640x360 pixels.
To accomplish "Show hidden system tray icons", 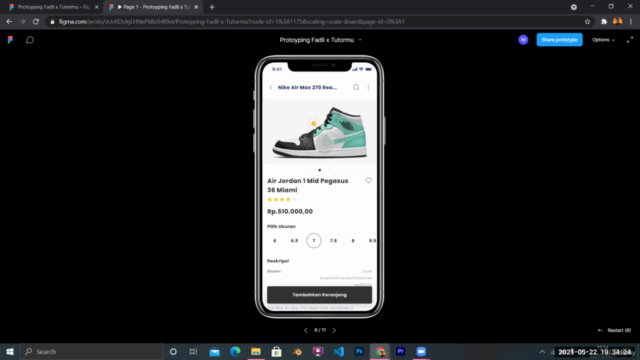I will [x=542, y=351].
